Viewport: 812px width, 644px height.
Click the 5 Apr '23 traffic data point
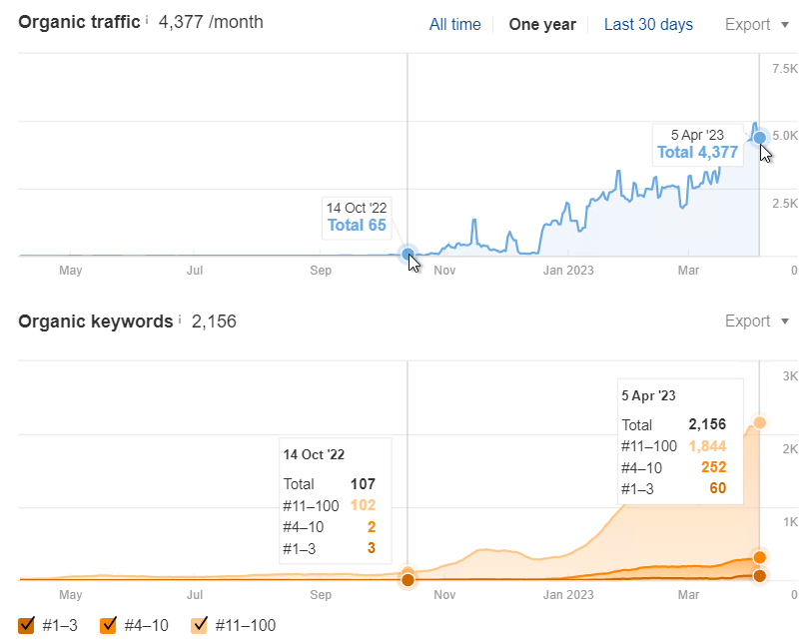(x=760, y=138)
